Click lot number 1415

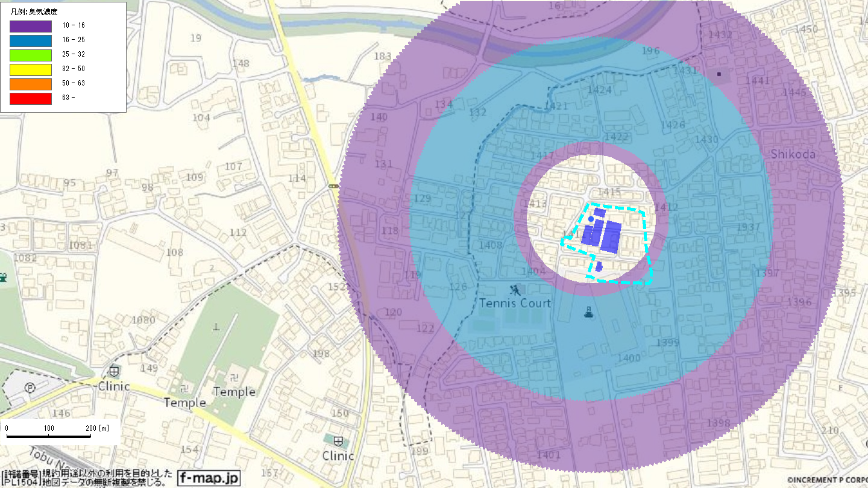[x=609, y=192]
